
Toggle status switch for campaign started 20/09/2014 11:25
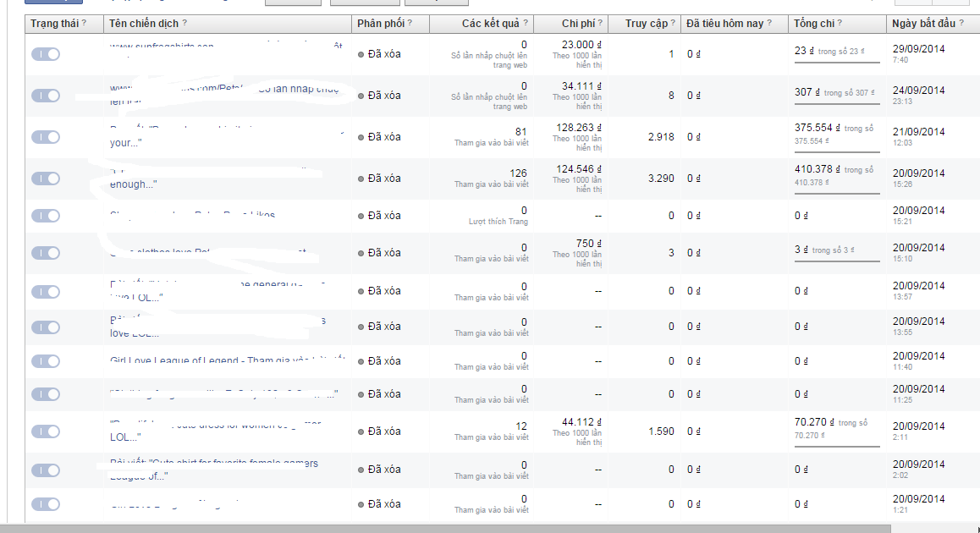click(46, 394)
